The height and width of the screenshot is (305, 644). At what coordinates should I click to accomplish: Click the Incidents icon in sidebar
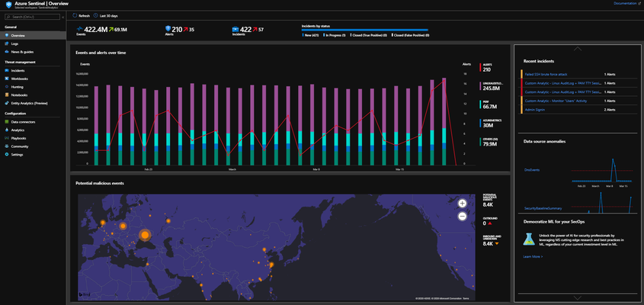pos(7,71)
